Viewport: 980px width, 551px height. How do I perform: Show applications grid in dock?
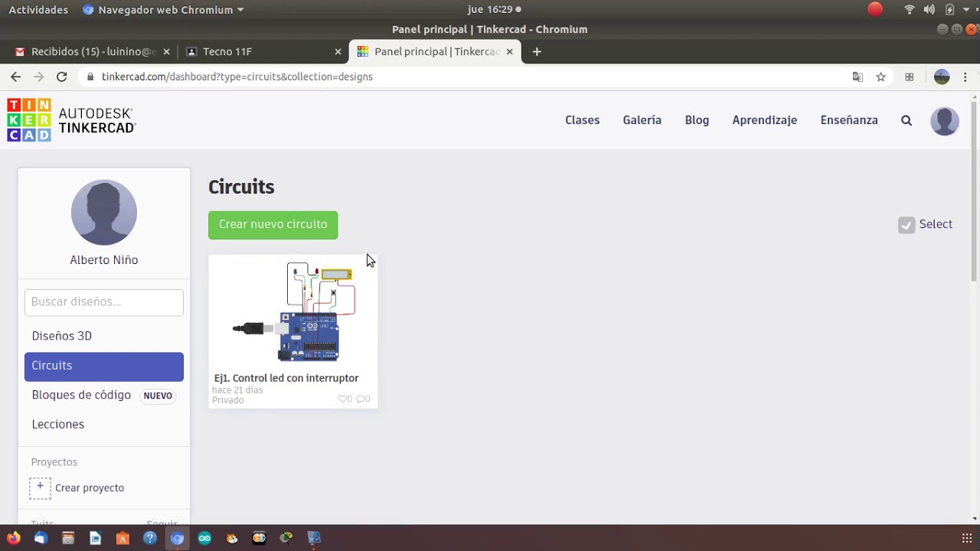(966, 538)
